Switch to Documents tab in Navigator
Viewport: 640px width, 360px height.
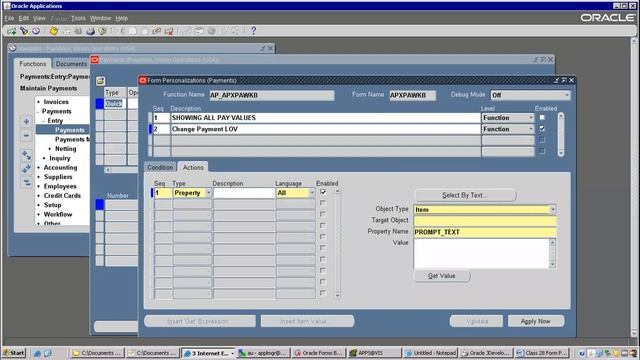click(71, 64)
